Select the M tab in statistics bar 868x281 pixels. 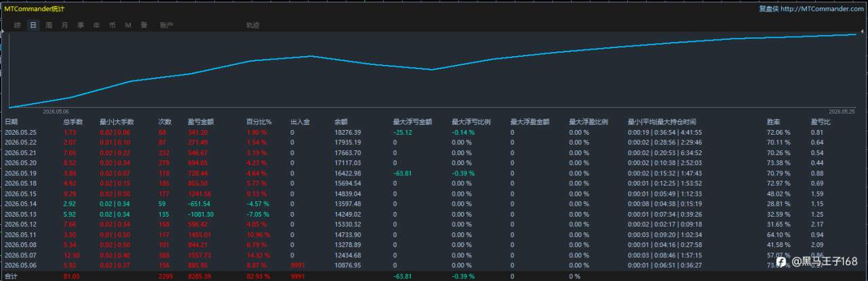127,25
